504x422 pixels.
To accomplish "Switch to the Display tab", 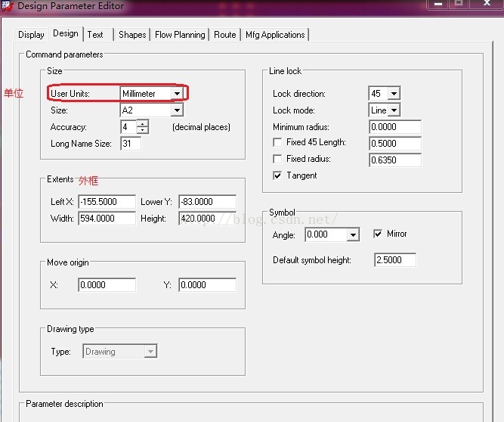I will pyautogui.click(x=31, y=35).
